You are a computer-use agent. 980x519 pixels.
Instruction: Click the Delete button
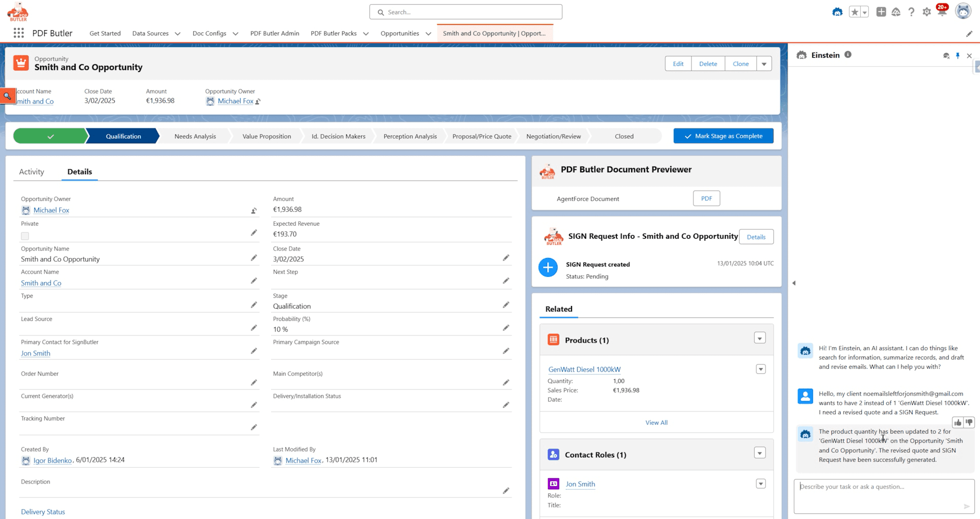(708, 64)
